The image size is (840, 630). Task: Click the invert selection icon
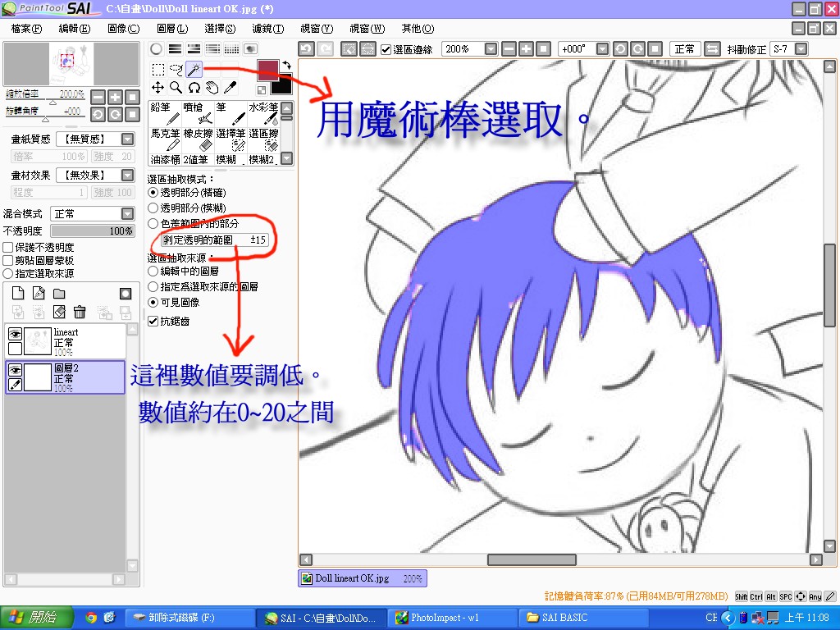pos(367,48)
